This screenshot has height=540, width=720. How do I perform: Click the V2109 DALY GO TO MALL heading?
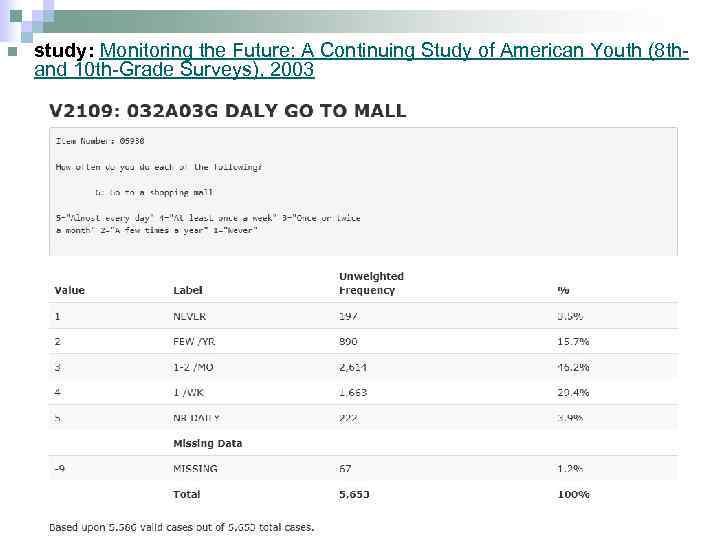[228, 111]
